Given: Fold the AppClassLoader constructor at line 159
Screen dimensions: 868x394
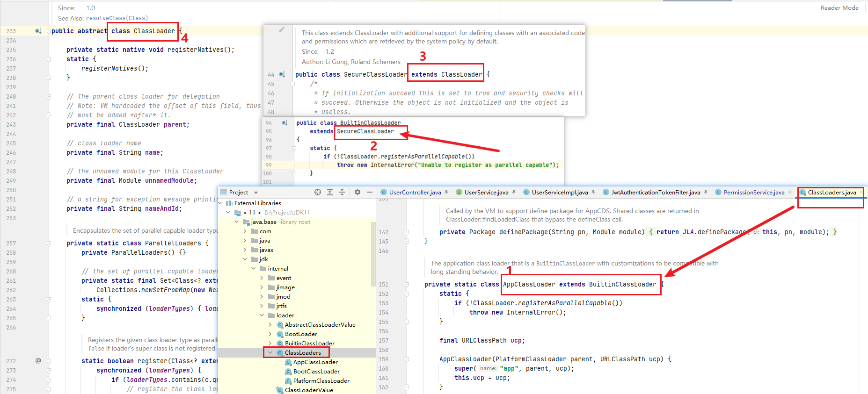Looking at the screenshot, I should pos(407,359).
